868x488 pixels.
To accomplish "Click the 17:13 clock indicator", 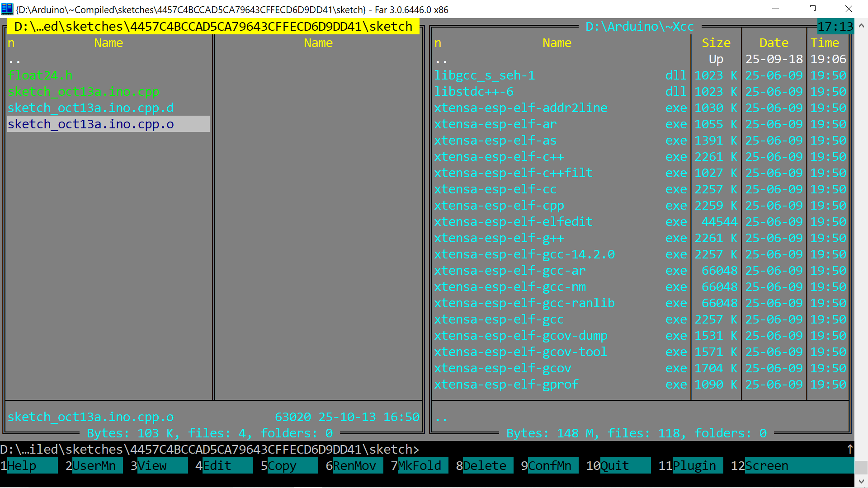I will click(x=835, y=27).
